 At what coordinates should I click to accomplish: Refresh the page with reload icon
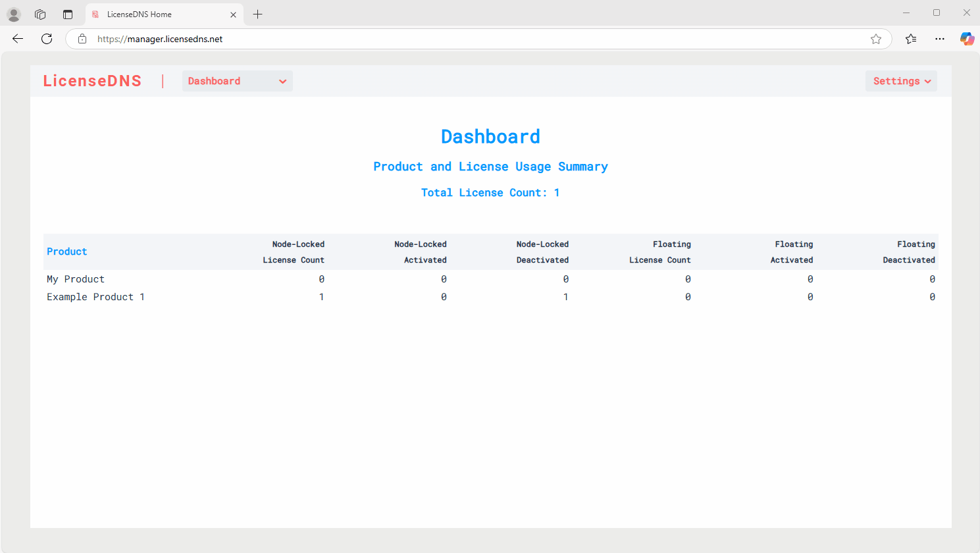tap(47, 39)
